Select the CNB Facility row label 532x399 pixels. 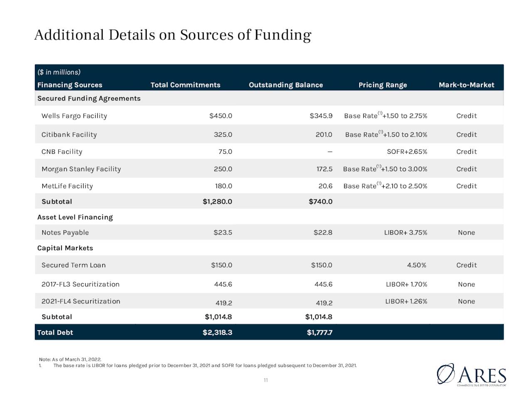point(62,152)
